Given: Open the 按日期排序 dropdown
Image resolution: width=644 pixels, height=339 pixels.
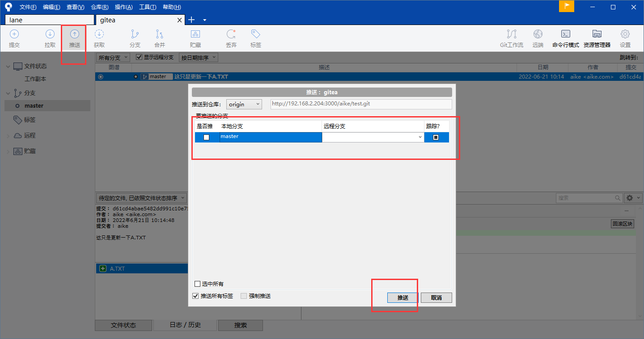Looking at the screenshot, I should pyautogui.click(x=198, y=58).
